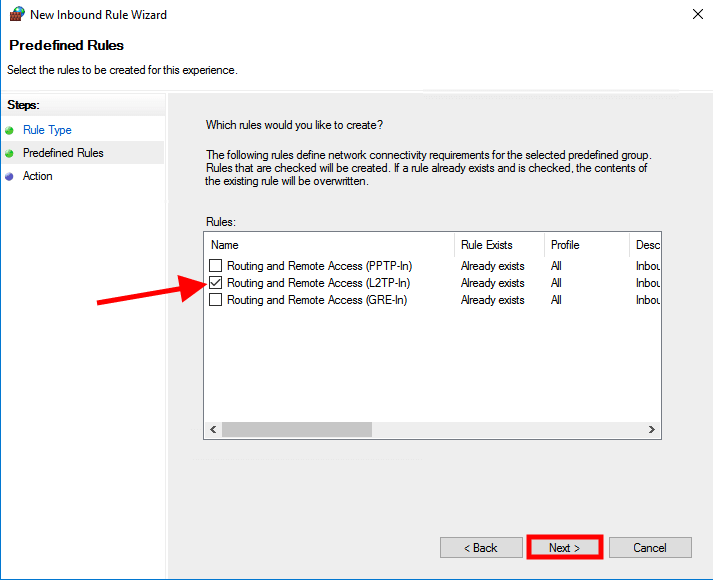Viewport: 713px width, 580px height.
Task: Close the New Inbound Rule Wizard window
Action: tap(696, 15)
